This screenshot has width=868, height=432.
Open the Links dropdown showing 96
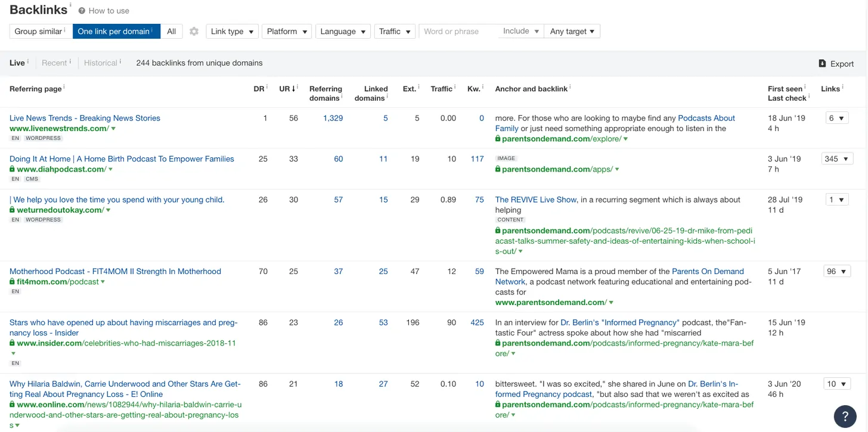pyautogui.click(x=838, y=272)
